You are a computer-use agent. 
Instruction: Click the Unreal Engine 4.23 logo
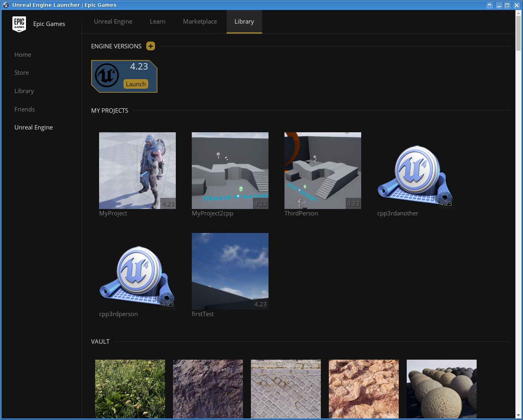click(107, 75)
